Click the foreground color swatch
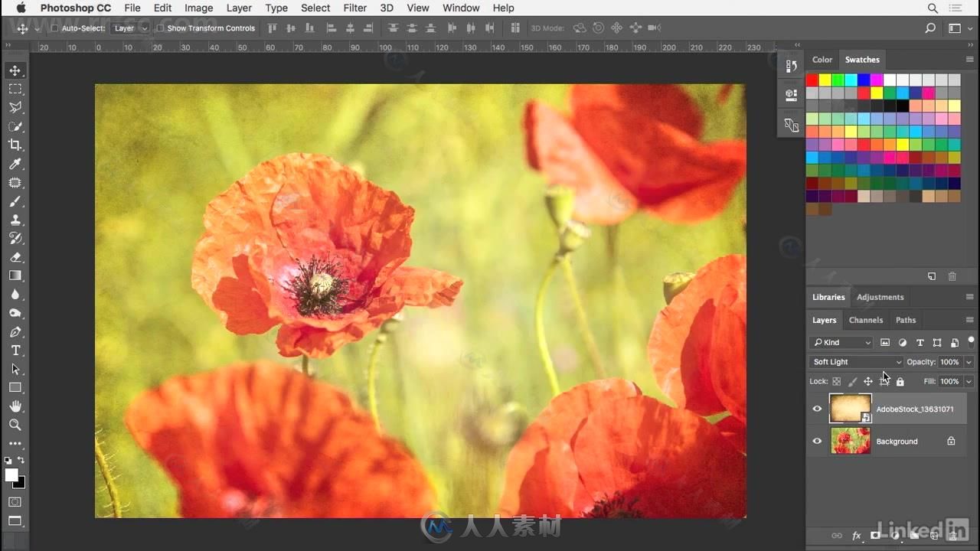 (x=11, y=475)
